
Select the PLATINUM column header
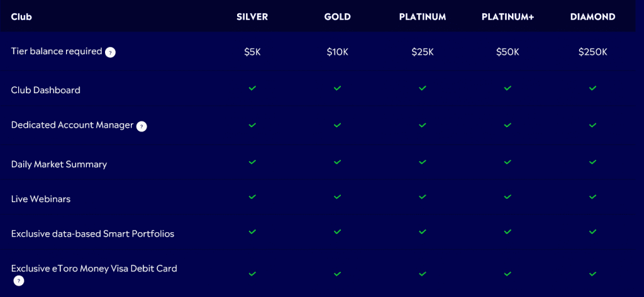pyautogui.click(x=422, y=17)
